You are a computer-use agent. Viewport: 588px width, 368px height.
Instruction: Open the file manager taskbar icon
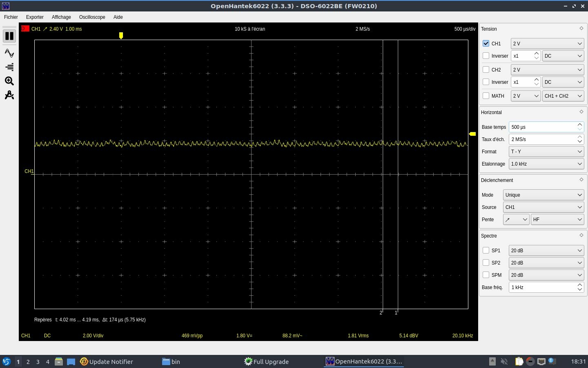pyautogui.click(x=59, y=361)
